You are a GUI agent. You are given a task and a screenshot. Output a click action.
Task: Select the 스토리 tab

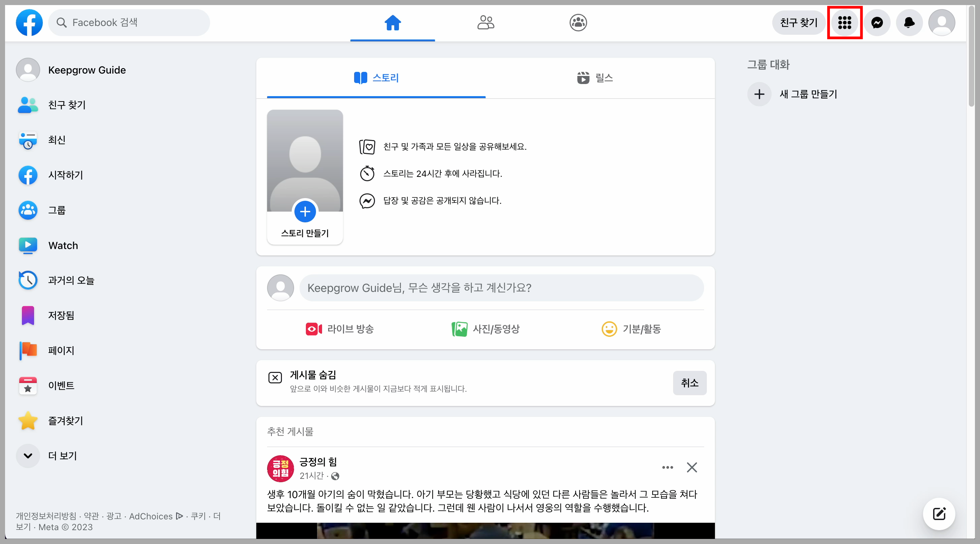pos(376,78)
